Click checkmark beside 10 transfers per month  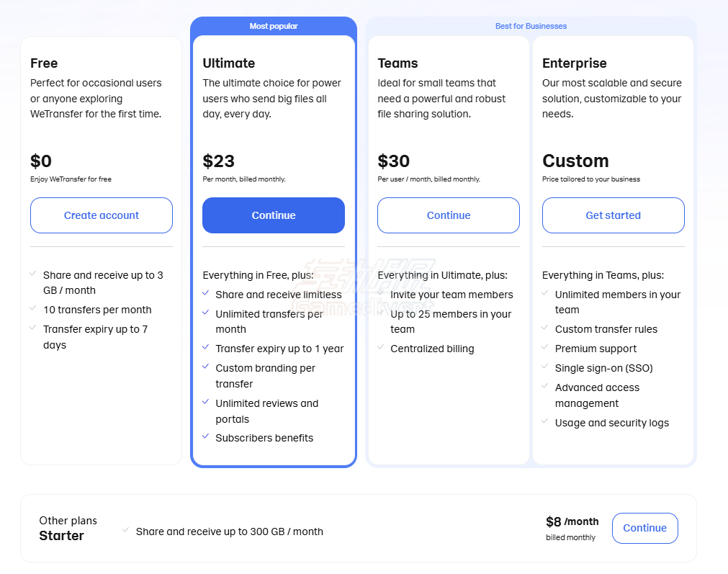(33, 308)
